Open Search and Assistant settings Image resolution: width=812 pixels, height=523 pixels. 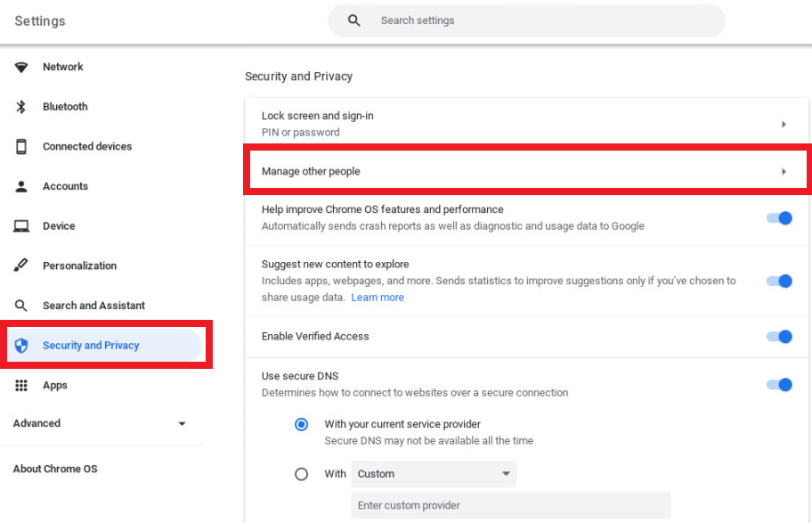pos(93,306)
